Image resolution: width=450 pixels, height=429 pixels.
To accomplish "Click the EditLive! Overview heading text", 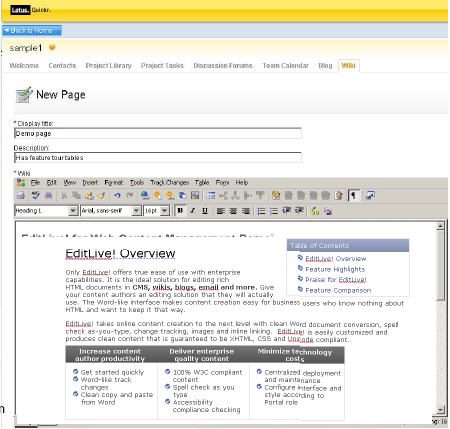I will click(x=120, y=253).
